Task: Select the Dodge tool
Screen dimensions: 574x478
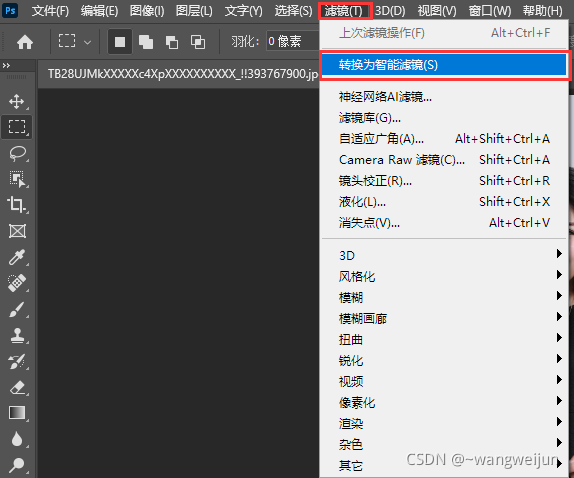Action: tap(17, 465)
